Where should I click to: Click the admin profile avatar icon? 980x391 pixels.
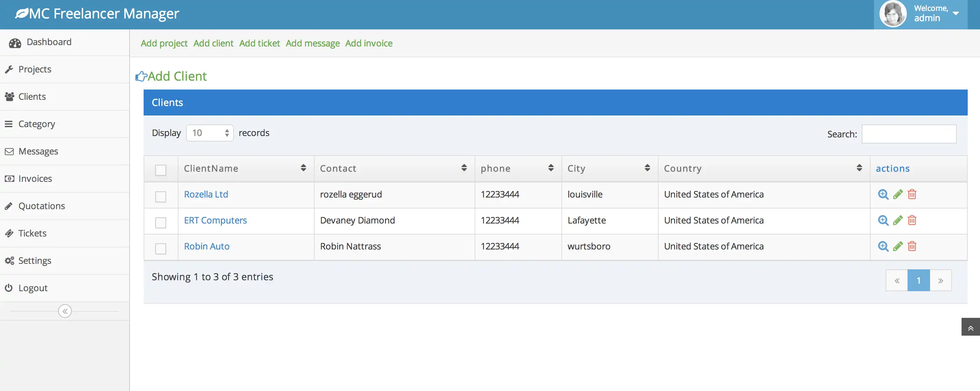click(895, 14)
